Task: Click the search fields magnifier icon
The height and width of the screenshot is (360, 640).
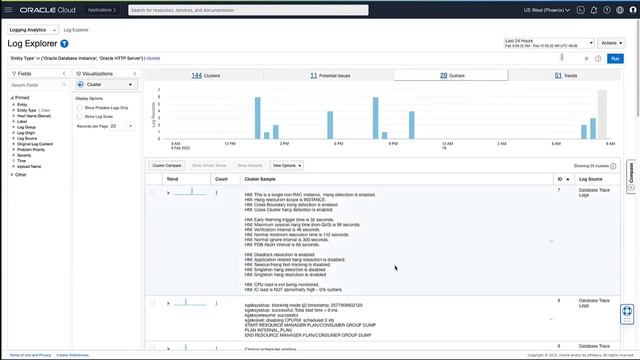Action: click(64, 85)
